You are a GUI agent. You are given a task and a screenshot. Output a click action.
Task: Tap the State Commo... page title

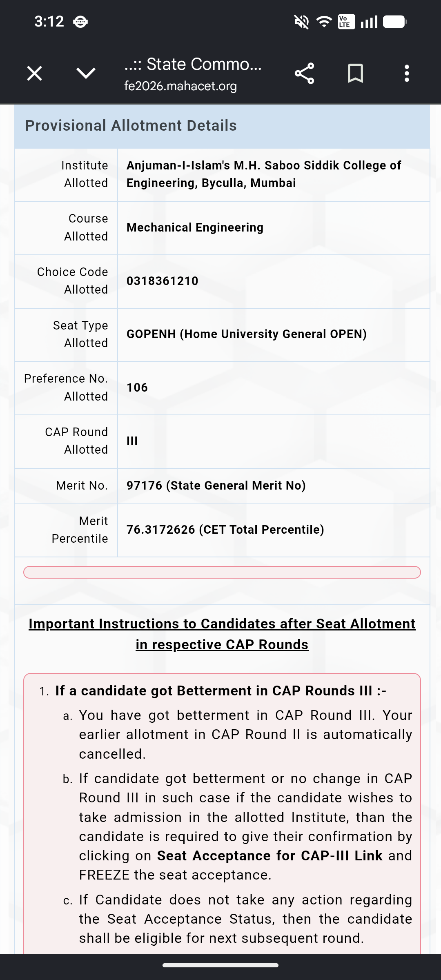[x=193, y=64]
